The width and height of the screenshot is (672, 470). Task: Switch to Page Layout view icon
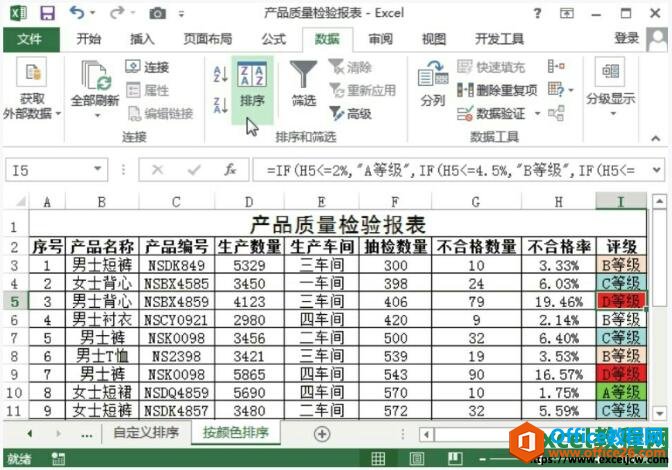416,458
